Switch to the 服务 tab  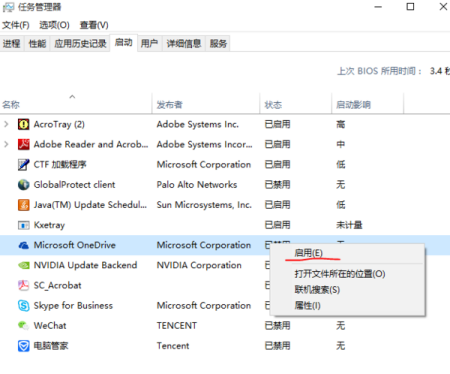pyautogui.click(x=218, y=43)
